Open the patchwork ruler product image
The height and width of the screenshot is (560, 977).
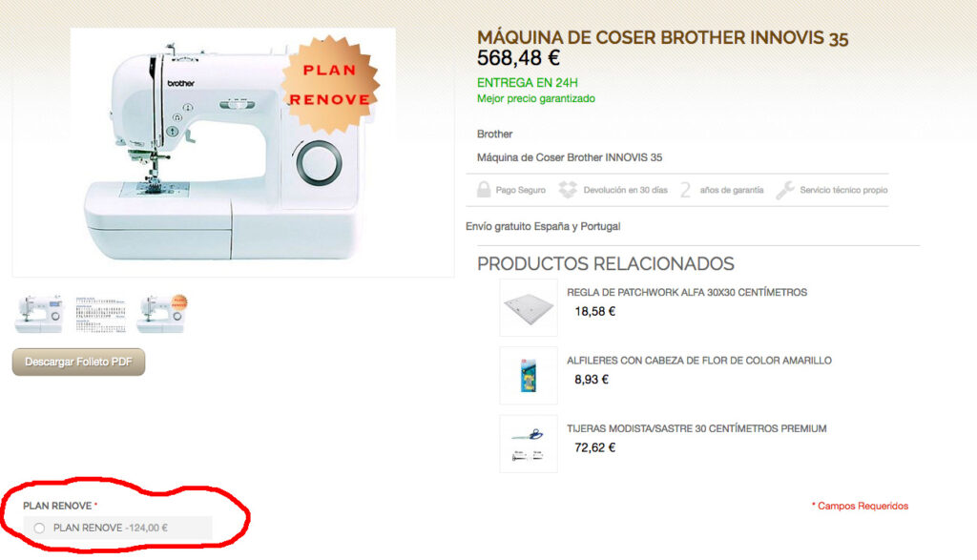tap(529, 307)
